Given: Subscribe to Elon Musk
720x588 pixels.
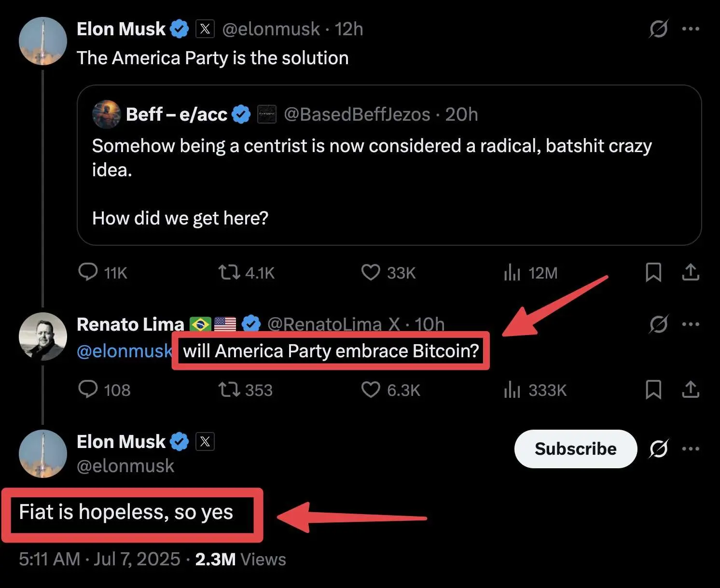Looking at the screenshot, I should 575,449.
